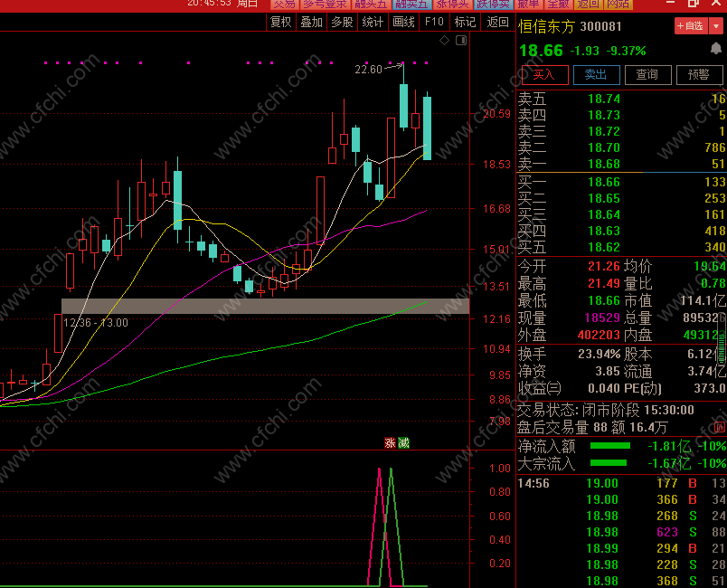
Task: Click the 现量 value 18529
Action: [602, 318]
